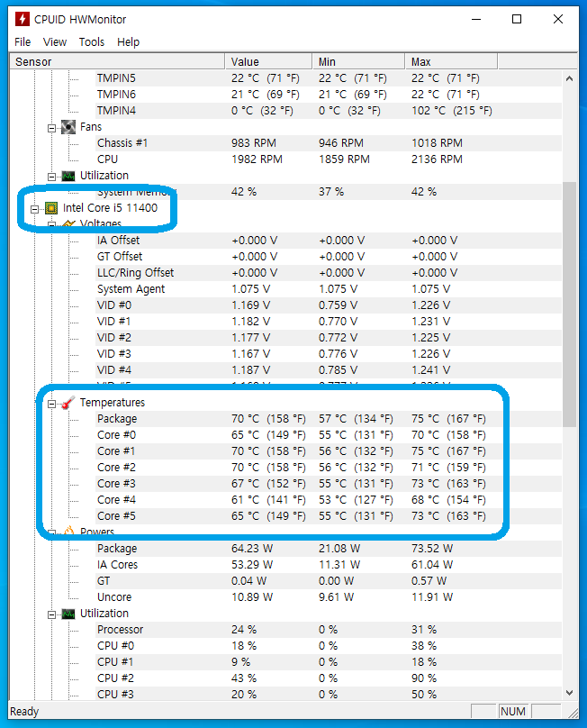Open the View menu
Screen dimensions: 587x728
tap(55, 42)
